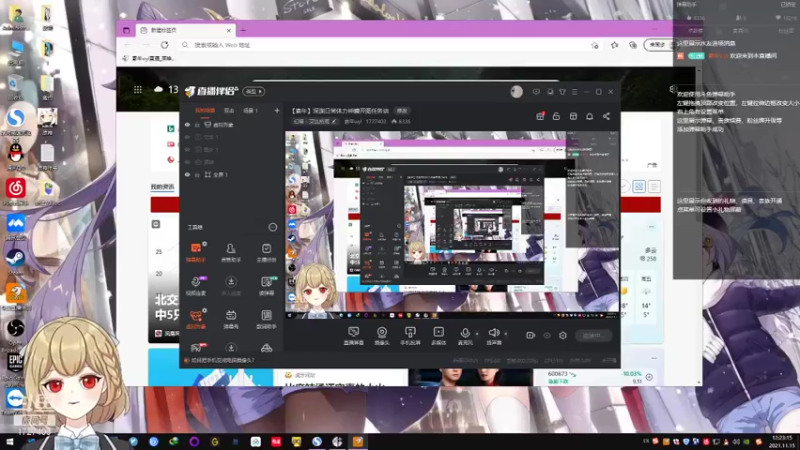Open the apps grid icon on browser page
Screen dimensions: 800x450
[138, 90]
